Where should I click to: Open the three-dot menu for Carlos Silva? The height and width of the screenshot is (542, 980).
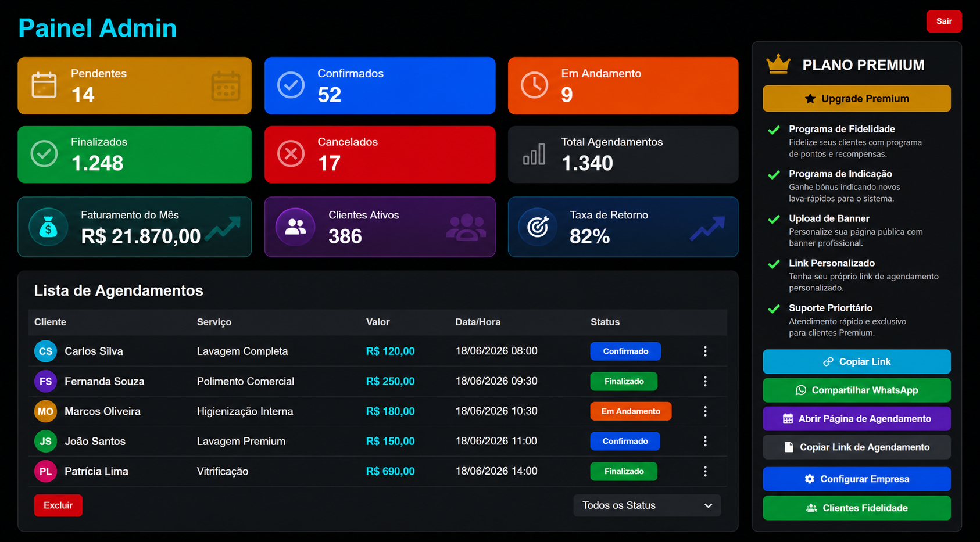(x=705, y=351)
